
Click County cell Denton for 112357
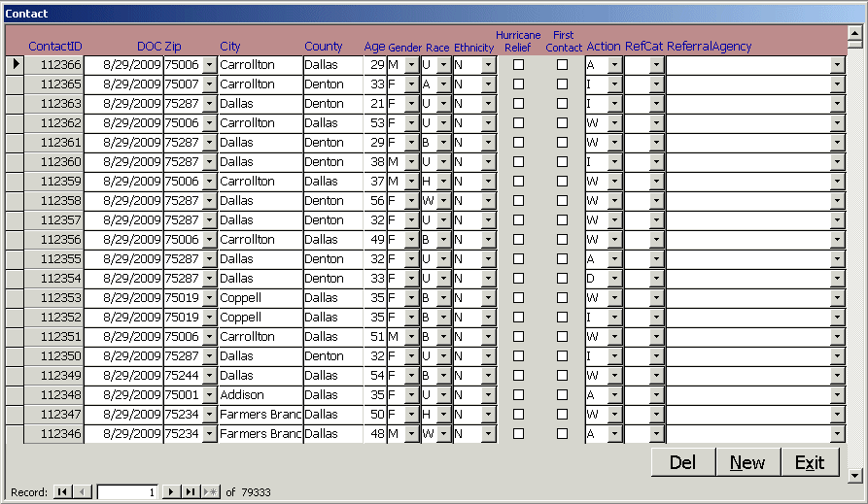[332, 220]
